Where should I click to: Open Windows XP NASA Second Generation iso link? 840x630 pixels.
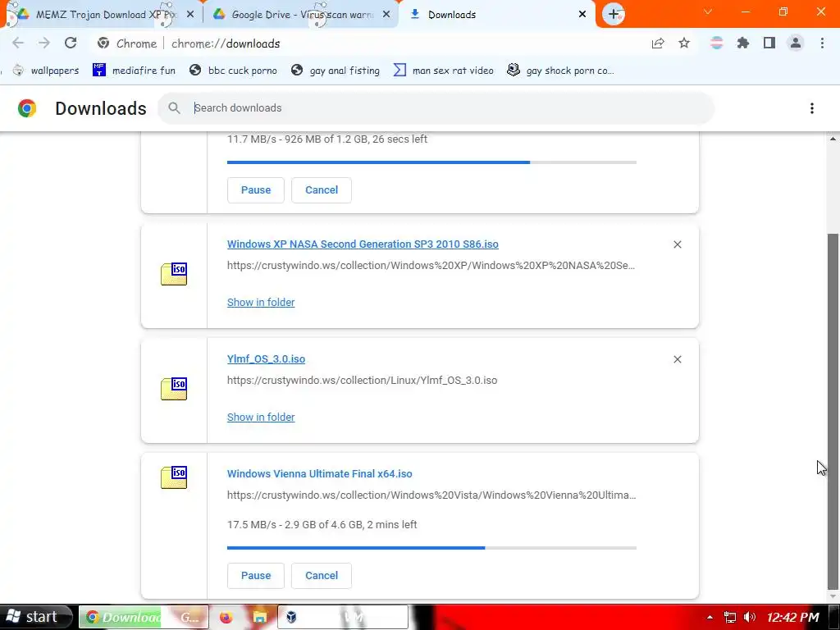[363, 244]
